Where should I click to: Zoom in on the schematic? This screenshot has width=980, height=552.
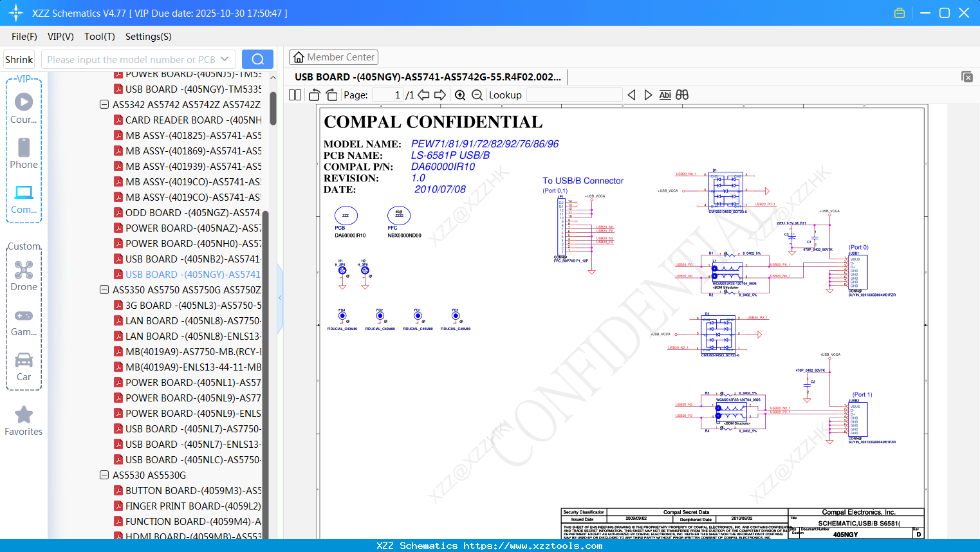click(460, 95)
